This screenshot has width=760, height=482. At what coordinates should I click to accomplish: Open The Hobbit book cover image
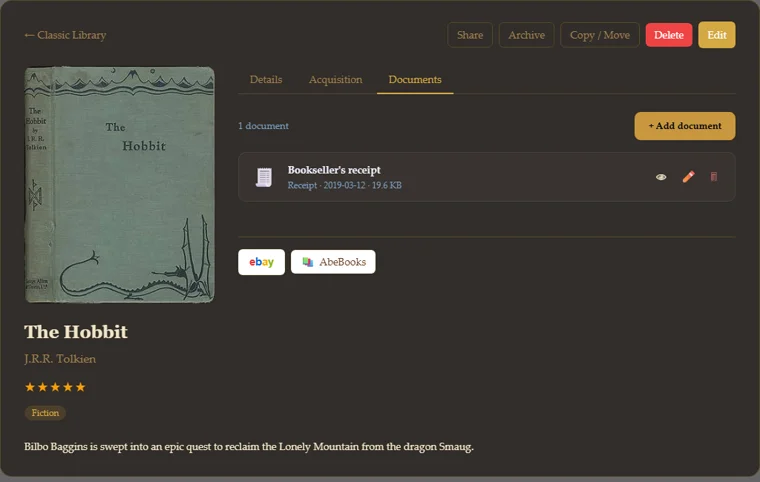pos(119,185)
